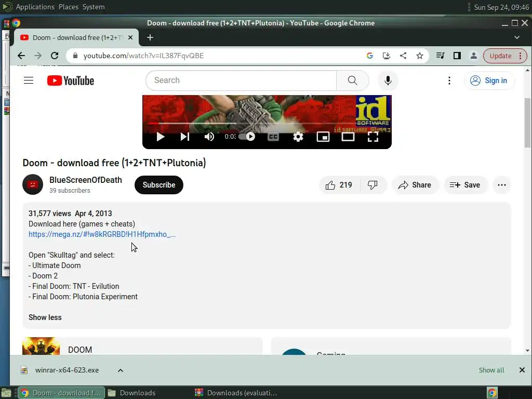This screenshot has width=532, height=399.
Task: Click the Chrome Update button
Action: (x=500, y=56)
